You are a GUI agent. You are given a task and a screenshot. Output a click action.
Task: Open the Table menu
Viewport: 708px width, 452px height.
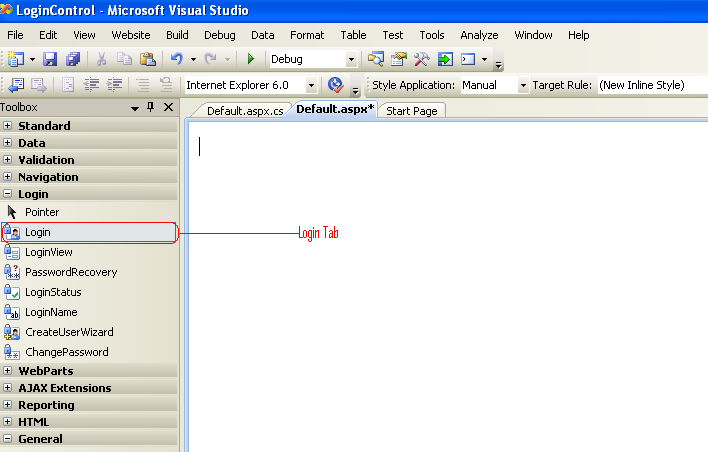click(353, 35)
